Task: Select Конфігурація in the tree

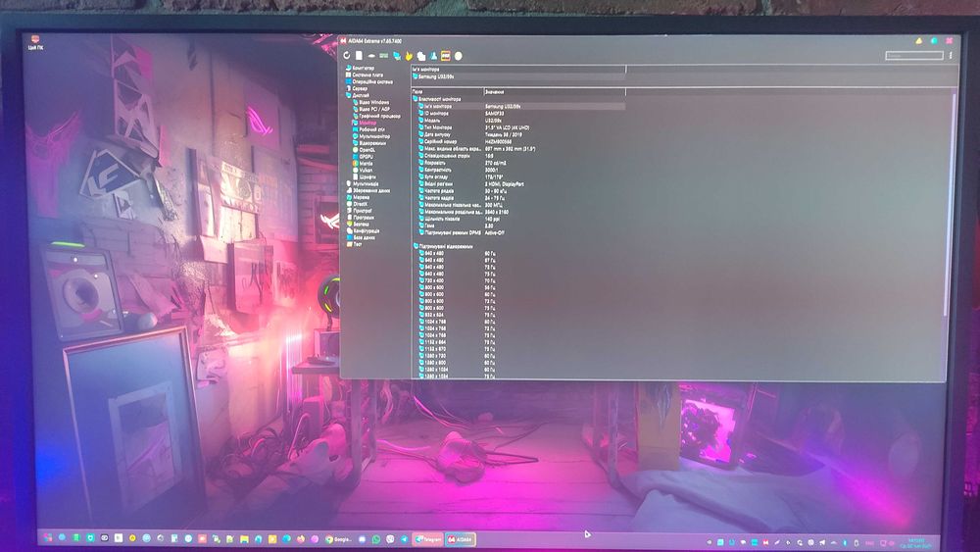Action: coord(364,230)
